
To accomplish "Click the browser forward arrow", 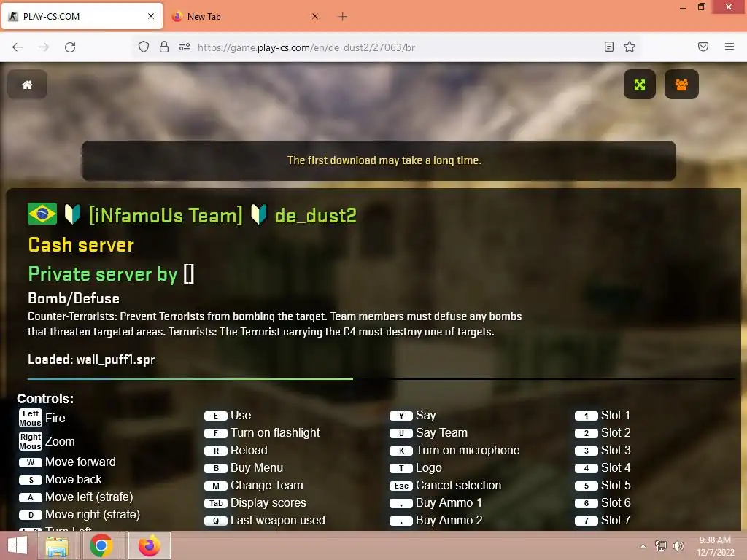I will [x=44, y=47].
